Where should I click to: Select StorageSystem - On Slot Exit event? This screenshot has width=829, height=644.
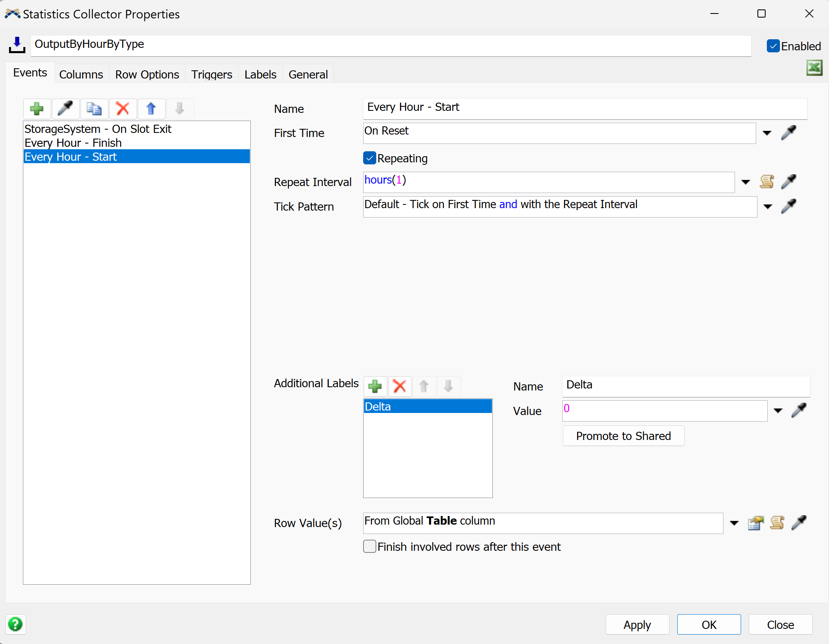click(x=98, y=129)
